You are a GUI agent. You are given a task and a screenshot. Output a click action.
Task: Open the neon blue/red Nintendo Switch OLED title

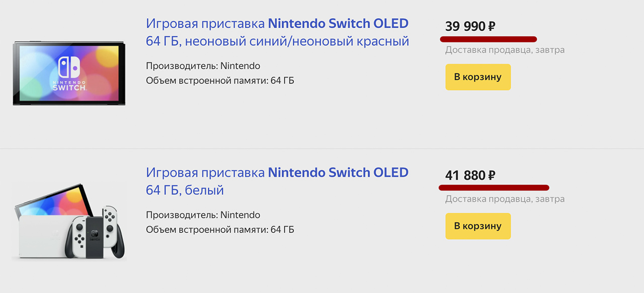[x=277, y=32]
